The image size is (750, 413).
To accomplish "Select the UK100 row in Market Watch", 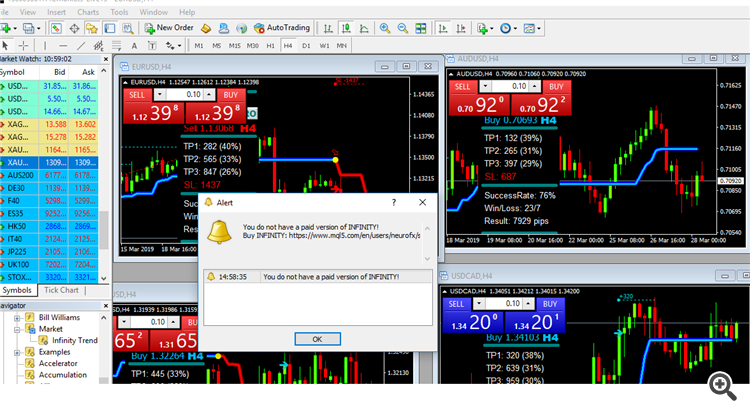I will (x=49, y=265).
